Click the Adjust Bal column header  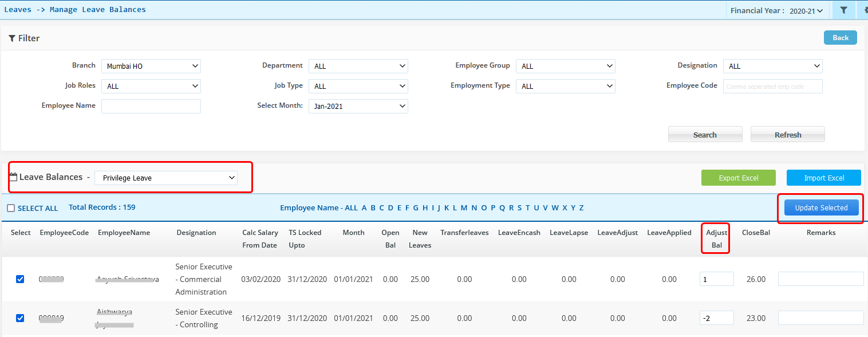716,239
